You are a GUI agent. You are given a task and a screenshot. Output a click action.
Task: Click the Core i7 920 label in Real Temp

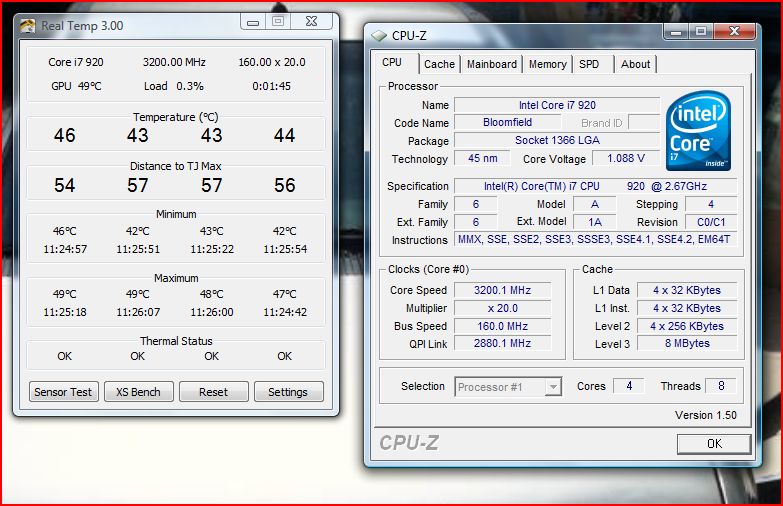76,62
